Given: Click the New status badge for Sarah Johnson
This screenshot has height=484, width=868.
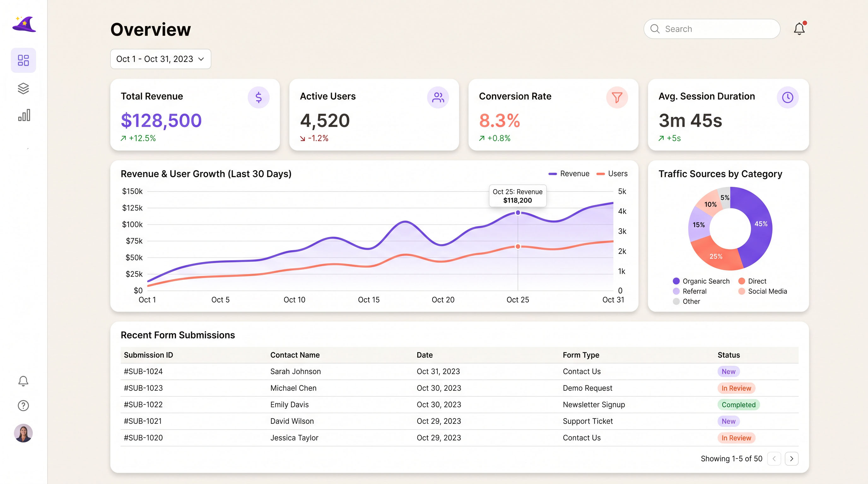Looking at the screenshot, I should (x=728, y=371).
